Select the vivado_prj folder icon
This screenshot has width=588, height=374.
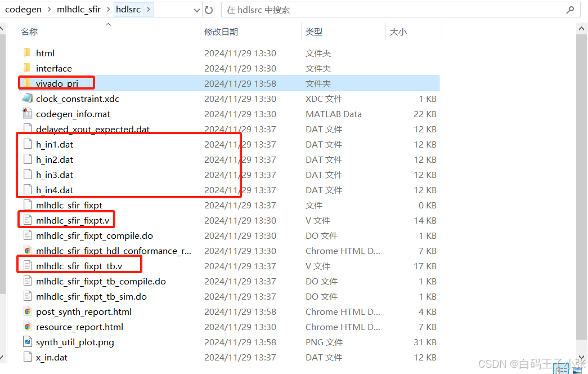(x=27, y=83)
